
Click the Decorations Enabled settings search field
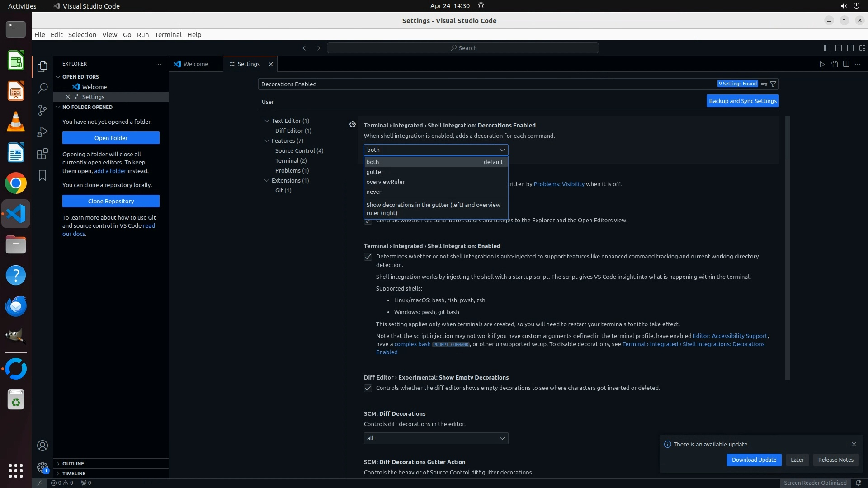click(x=486, y=84)
